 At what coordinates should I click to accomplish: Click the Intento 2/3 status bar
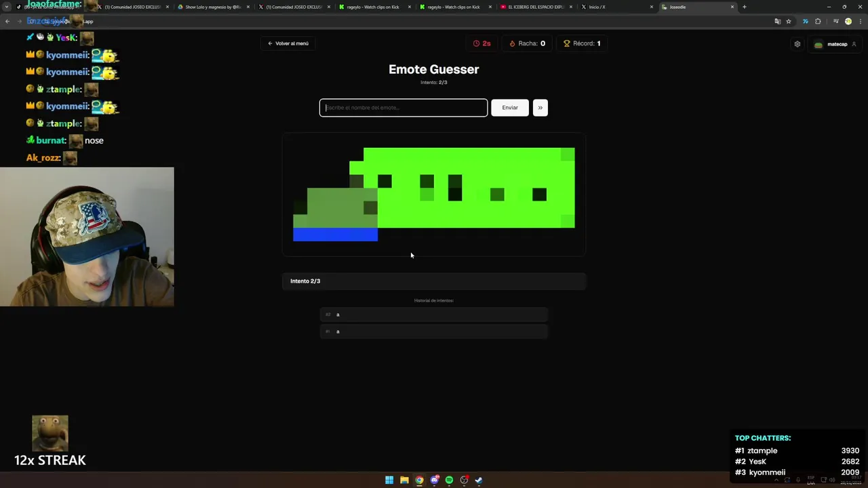click(434, 281)
